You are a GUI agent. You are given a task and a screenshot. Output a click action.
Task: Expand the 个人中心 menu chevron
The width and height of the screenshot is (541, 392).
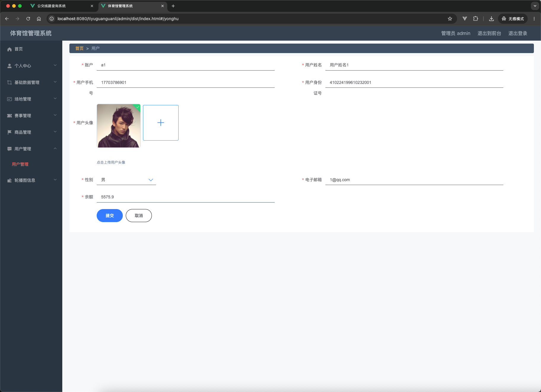(55, 66)
